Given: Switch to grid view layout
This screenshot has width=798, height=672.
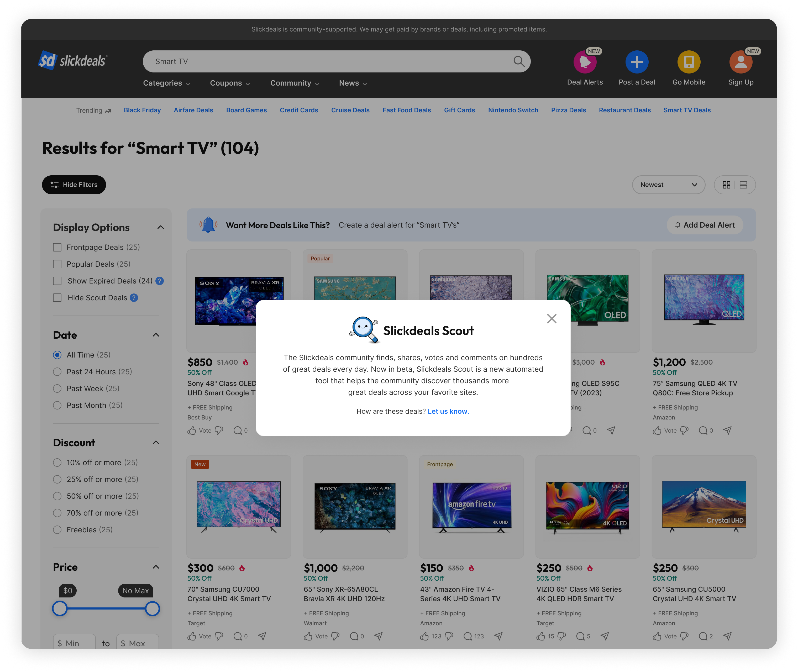Looking at the screenshot, I should [x=726, y=185].
